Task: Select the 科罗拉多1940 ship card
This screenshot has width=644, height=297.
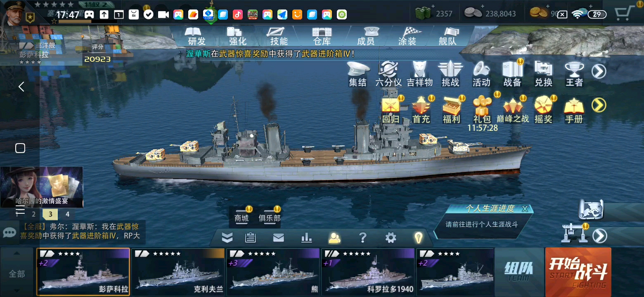Action: [x=368, y=272]
